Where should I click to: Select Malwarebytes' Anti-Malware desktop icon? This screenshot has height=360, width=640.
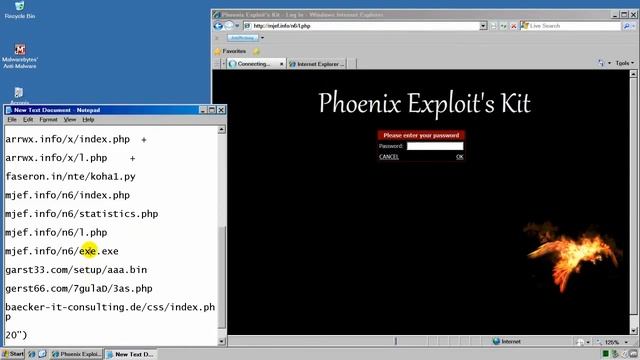(x=20, y=56)
